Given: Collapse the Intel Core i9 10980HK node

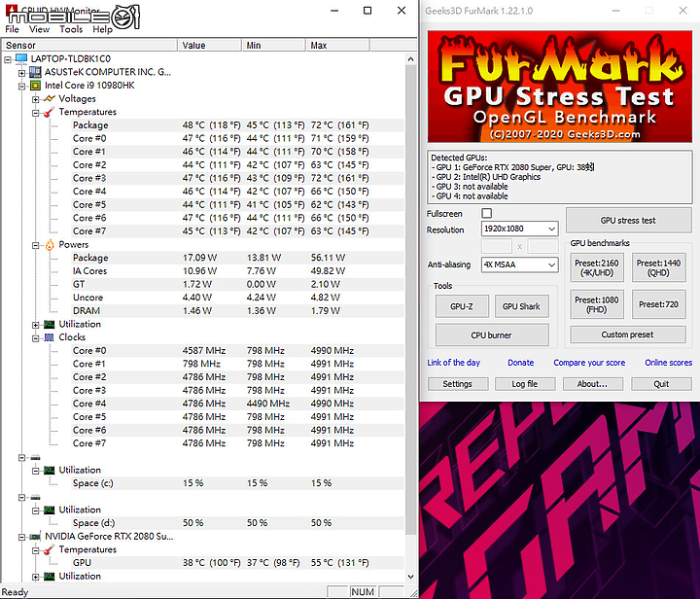Looking at the screenshot, I should pyautogui.click(x=21, y=86).
